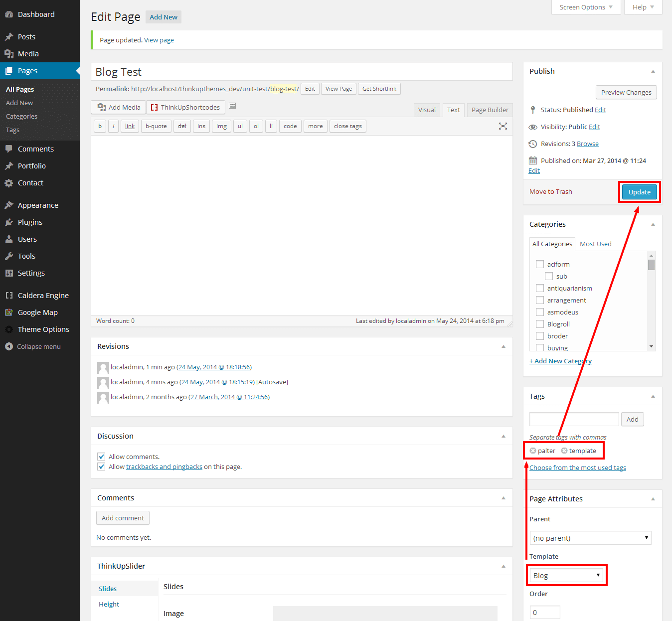Click the Move to Trash link

click(550, 192)
